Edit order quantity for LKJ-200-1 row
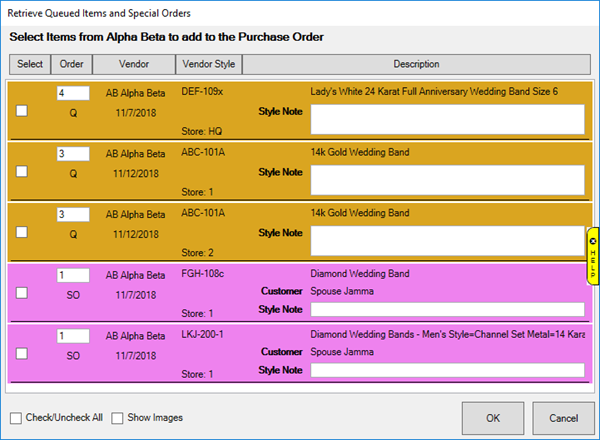This screenshot has width=600, height=440. click(73, 336)
